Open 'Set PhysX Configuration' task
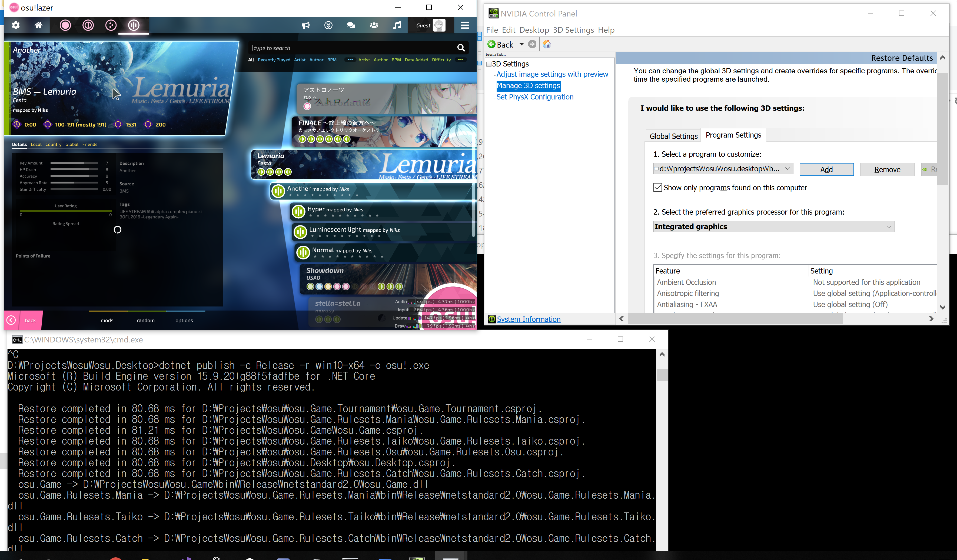Screen dimensions: 957x560 pos(535,97)
